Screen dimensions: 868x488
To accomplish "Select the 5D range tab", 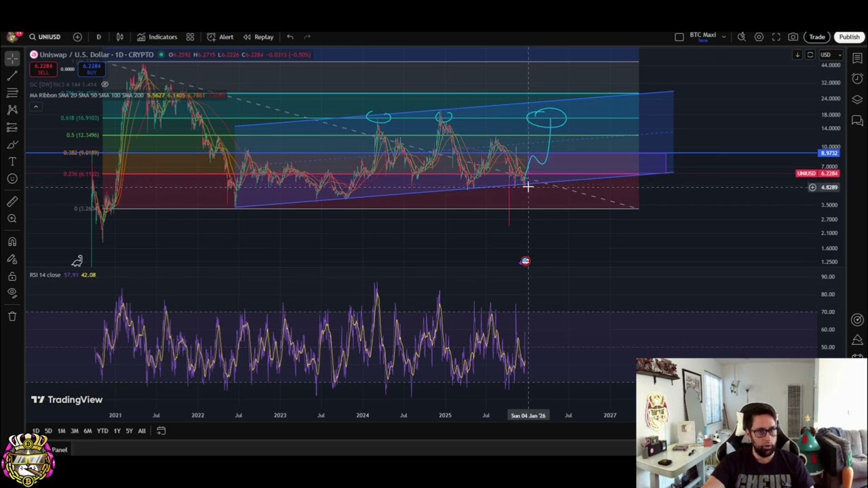I will click(x=48, y=431).
